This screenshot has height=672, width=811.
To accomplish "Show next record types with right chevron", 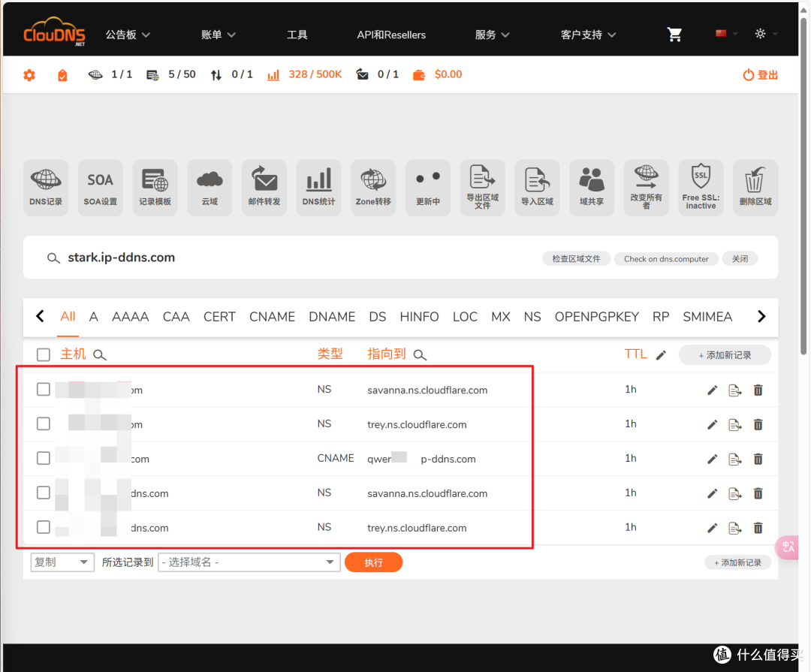I will click(761, 317).
